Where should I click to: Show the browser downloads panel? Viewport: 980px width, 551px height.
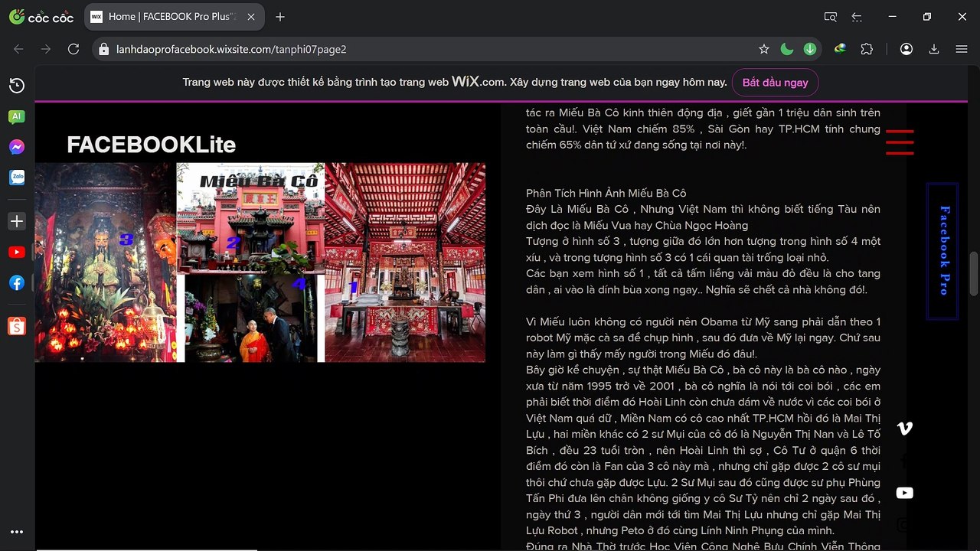tap(934, 49)
